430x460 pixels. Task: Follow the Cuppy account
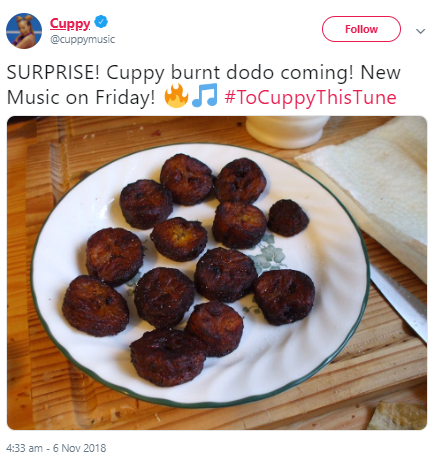tap(361, 29)
